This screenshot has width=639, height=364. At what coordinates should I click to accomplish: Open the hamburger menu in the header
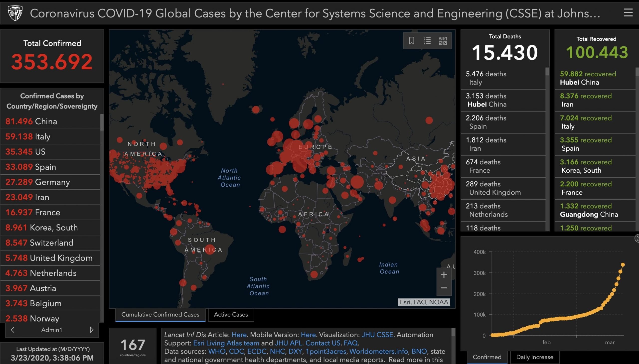628,13
